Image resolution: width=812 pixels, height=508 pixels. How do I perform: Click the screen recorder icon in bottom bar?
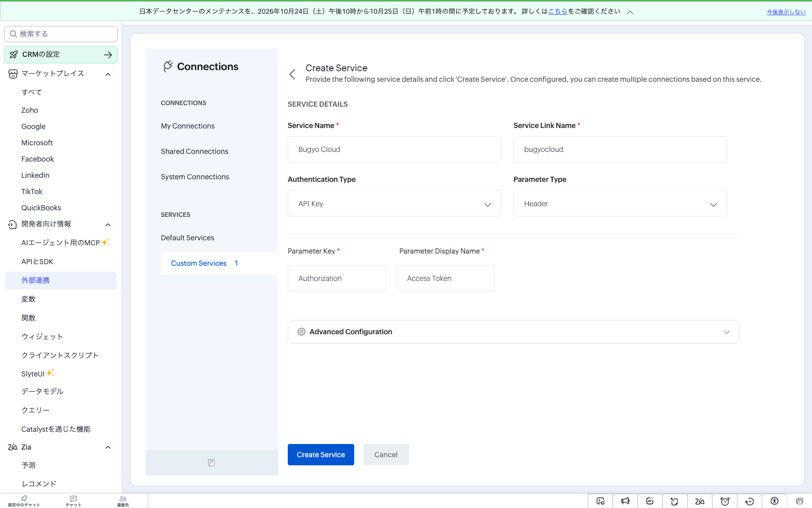pos(600,501)
